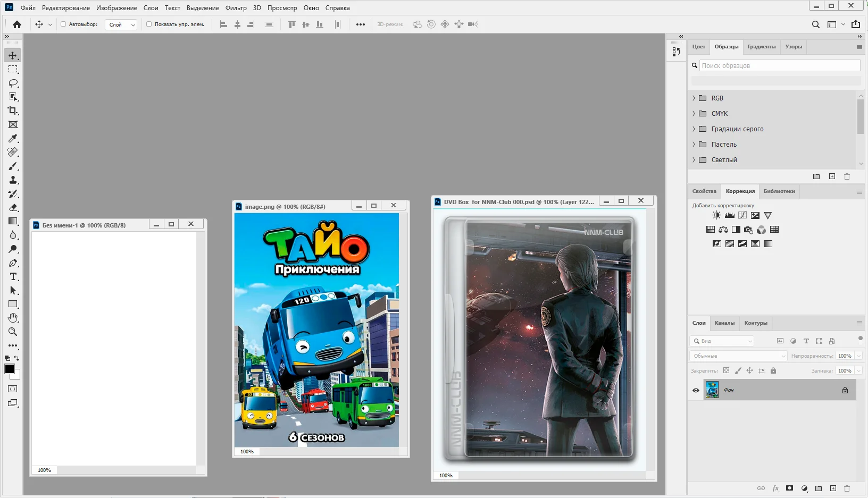The width and height of the screenshot is (868, 498).
Task: Expand the Пастель swatch folder
Action: tap(694, 145)
